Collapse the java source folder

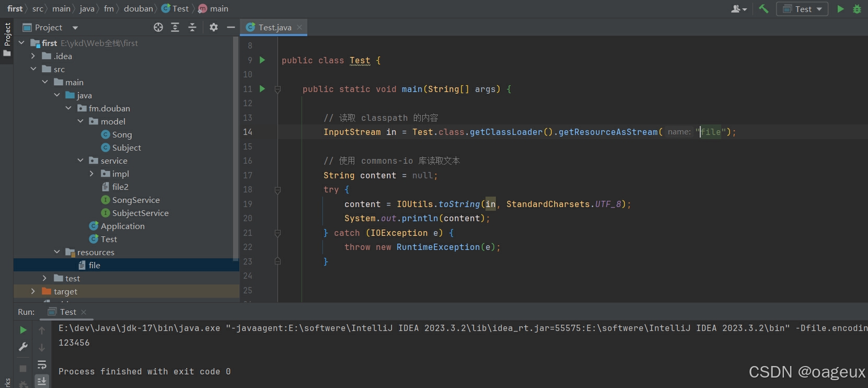57,95
